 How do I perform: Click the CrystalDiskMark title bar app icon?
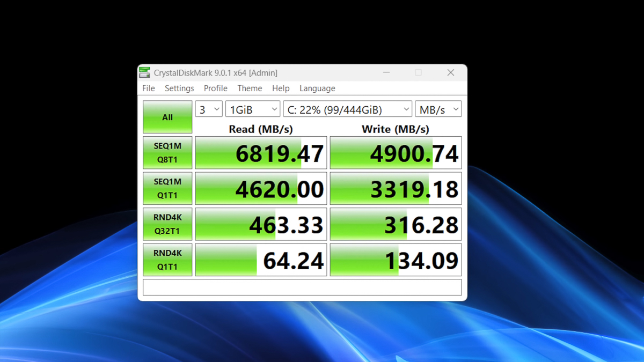(x=144, y=72)
